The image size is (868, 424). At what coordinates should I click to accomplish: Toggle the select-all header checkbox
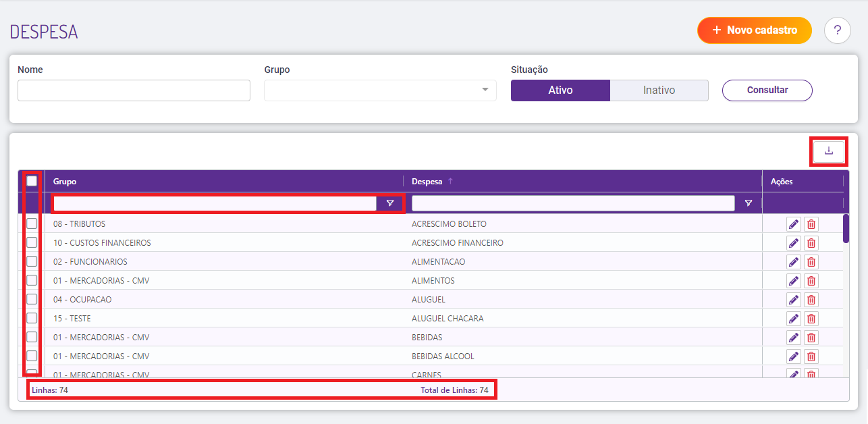pos(32,181)
